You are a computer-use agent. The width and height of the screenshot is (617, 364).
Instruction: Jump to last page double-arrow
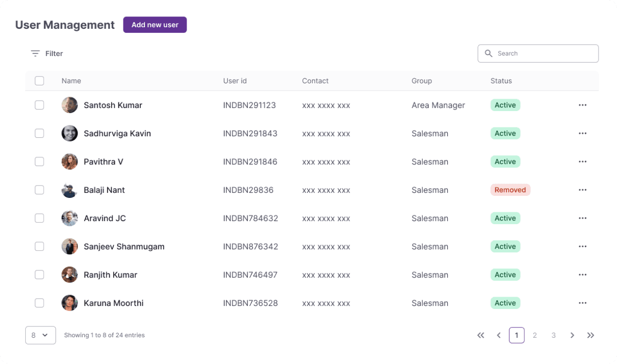tap(591, 335)
